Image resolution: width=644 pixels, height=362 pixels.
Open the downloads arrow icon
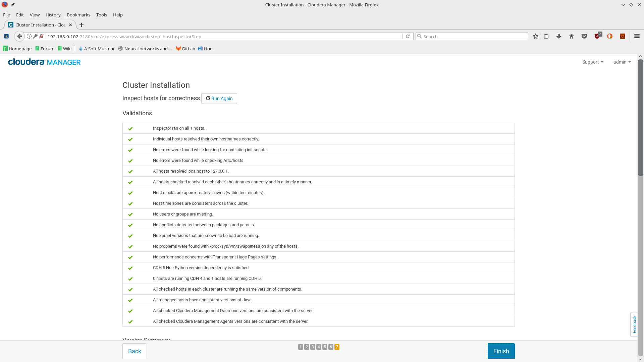559,36
